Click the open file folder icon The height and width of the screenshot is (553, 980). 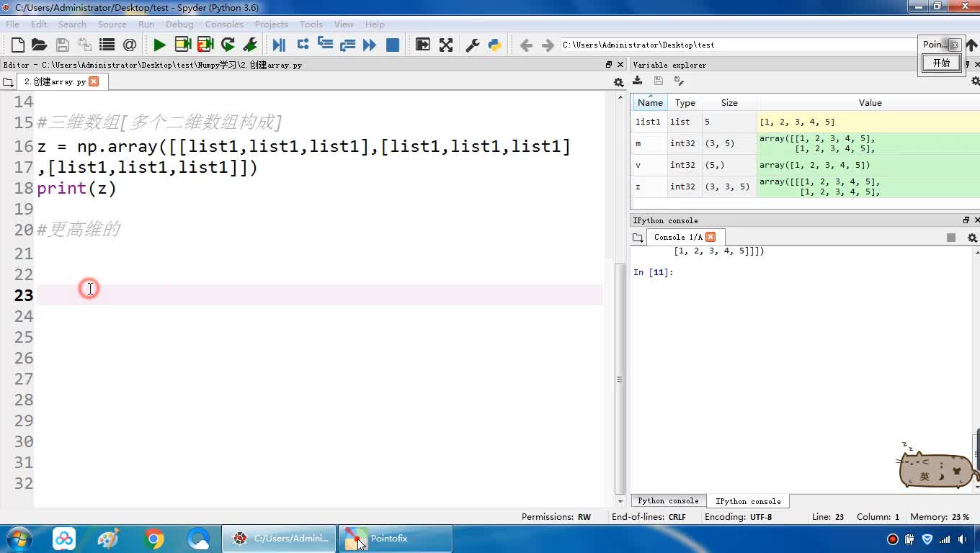click(40, 45)
